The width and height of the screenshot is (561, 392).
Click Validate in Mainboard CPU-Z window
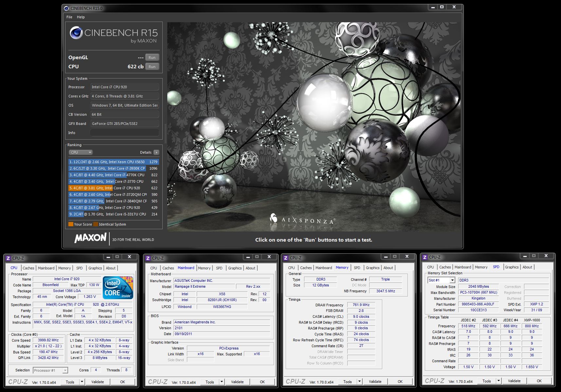tap(237, 382)
